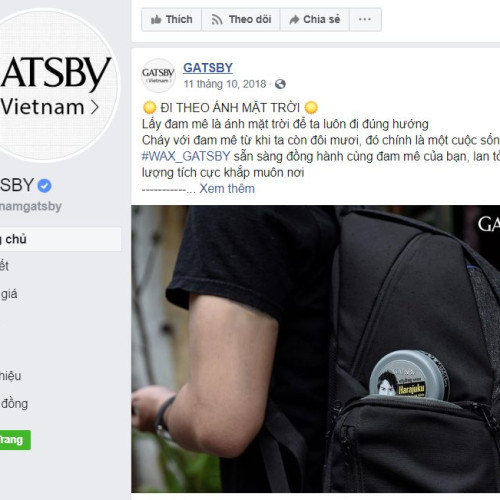Click the GATSBY post avatar icon
This screenshot has height=500, width=500.
[158, 75]
